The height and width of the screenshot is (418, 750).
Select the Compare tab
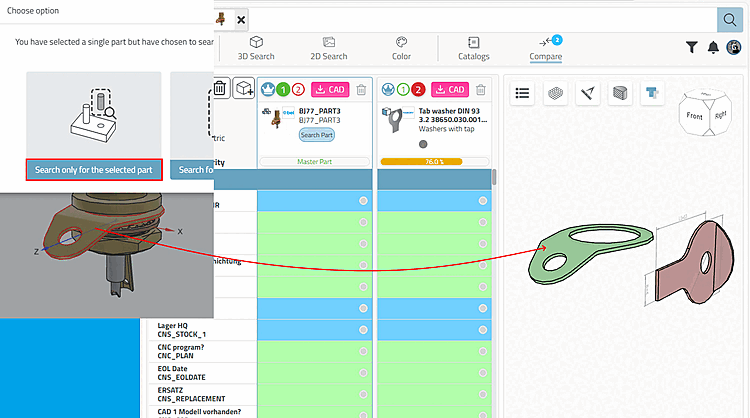pyautogui.click(x=546, y=48)
